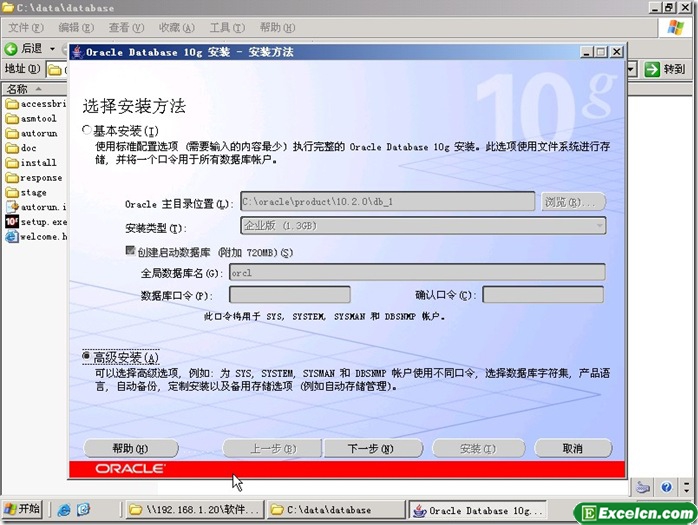Select the doc folder icon

12,148
